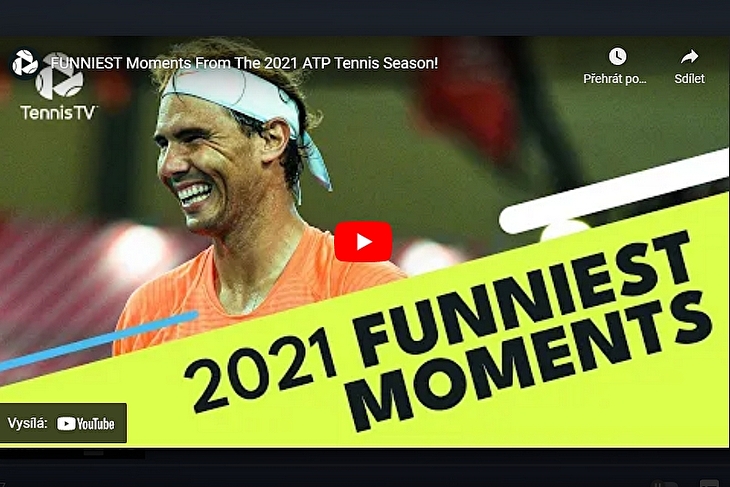Click the YouTube logo beside Vysílá

(x=86, y=424)
